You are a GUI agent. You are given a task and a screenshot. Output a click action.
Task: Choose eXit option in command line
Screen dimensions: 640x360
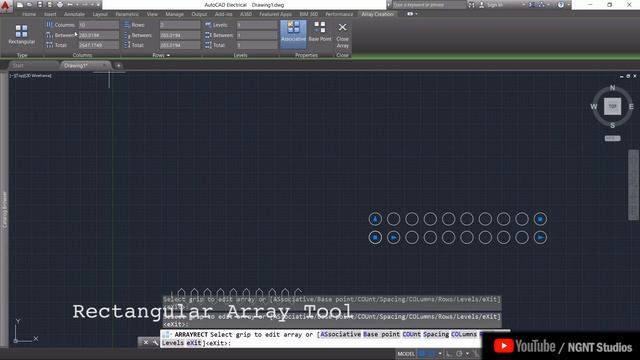pos(194,343)
